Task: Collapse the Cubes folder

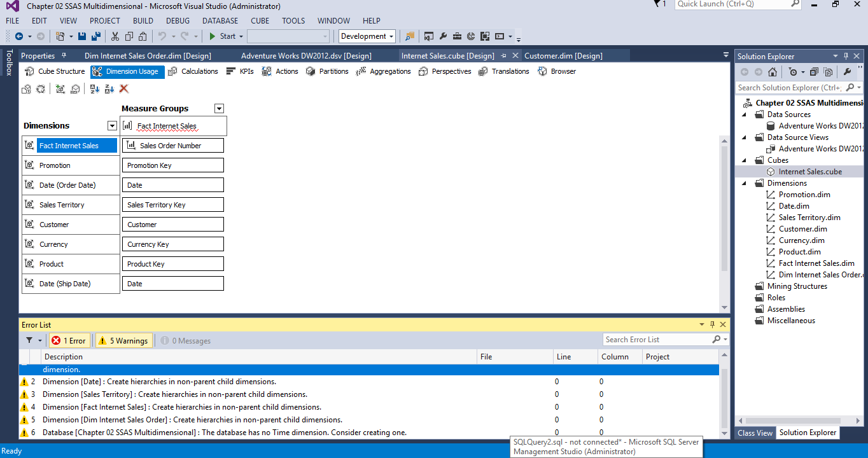Action: (745, 160)
